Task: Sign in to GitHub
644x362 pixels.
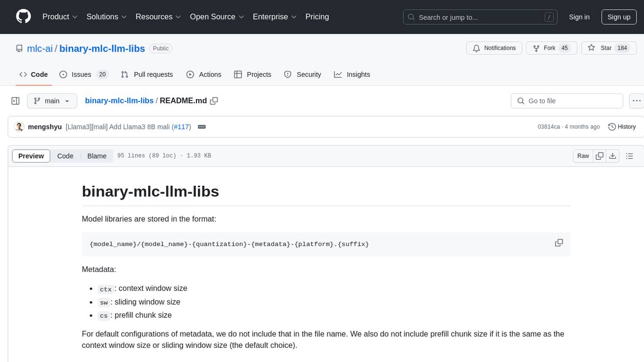Action: point(579,17)
